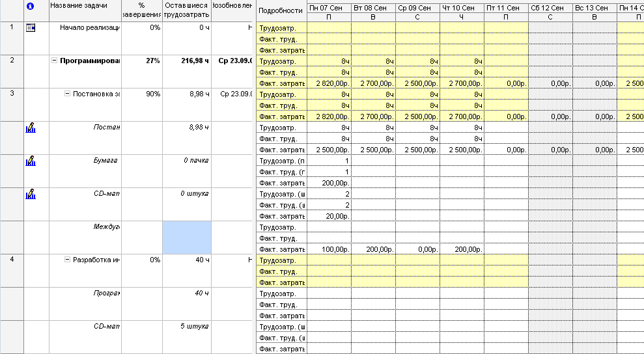Collapse the Программирова summary task
The height and width of the screenshot is (354, 644).
[54, 61]
